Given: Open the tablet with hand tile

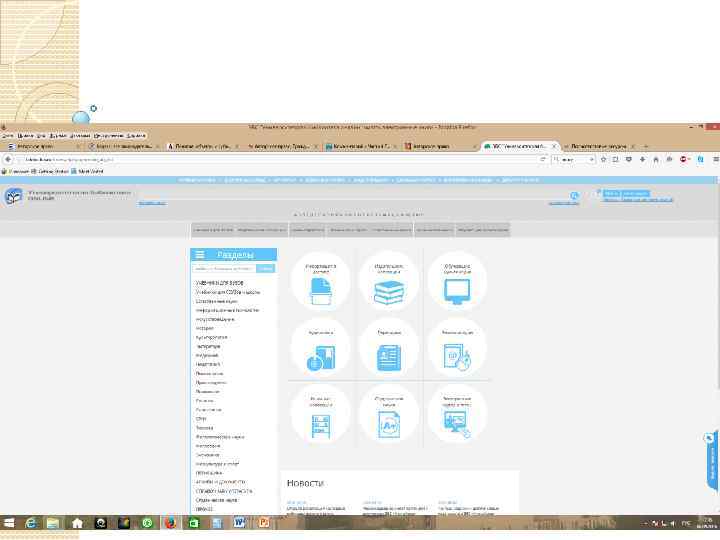Looking at the screenshot, I should [457, 358].
